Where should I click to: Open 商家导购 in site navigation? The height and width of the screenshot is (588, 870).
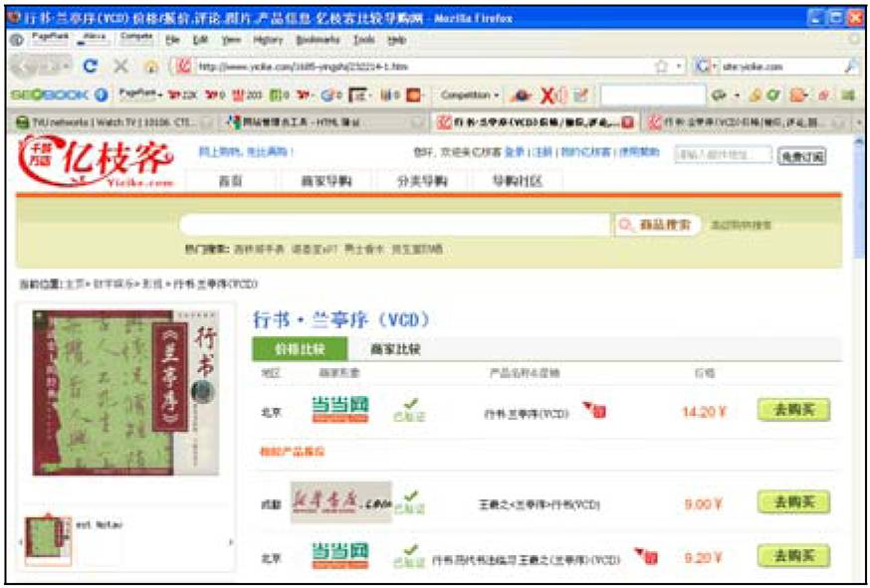point(326,181)
